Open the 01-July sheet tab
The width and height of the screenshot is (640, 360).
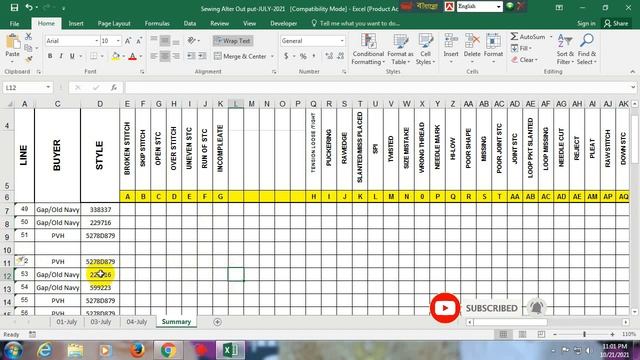[67, 322]
